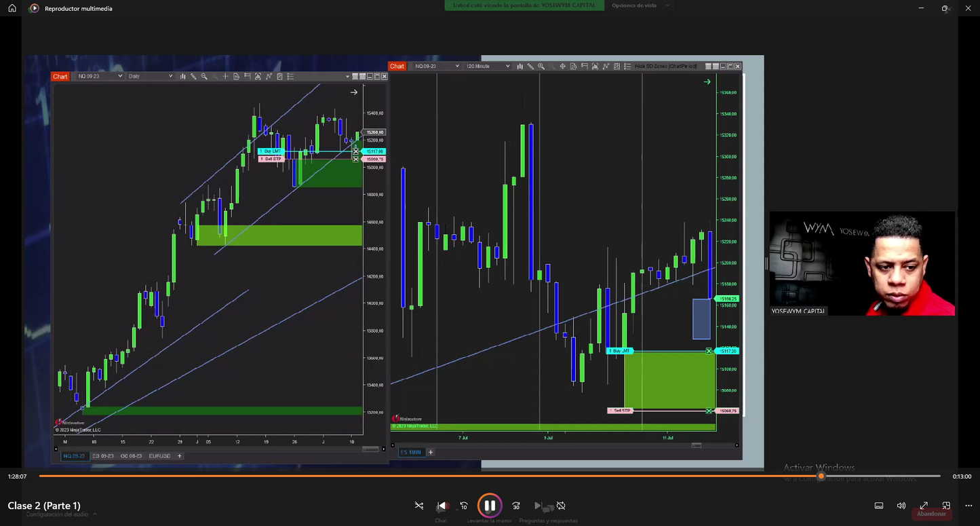
Task: Click zoom in magnifier in Daily chart toolbar
Action: (x=204, y=77)
